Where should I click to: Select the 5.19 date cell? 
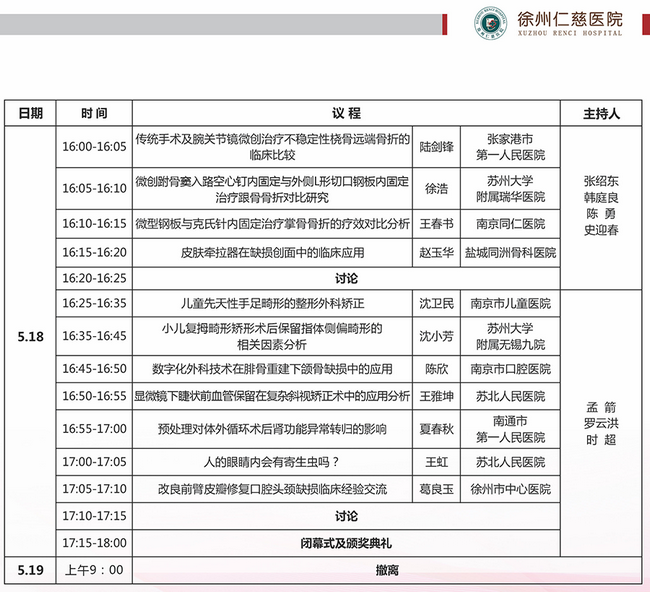tap(30, 569)
